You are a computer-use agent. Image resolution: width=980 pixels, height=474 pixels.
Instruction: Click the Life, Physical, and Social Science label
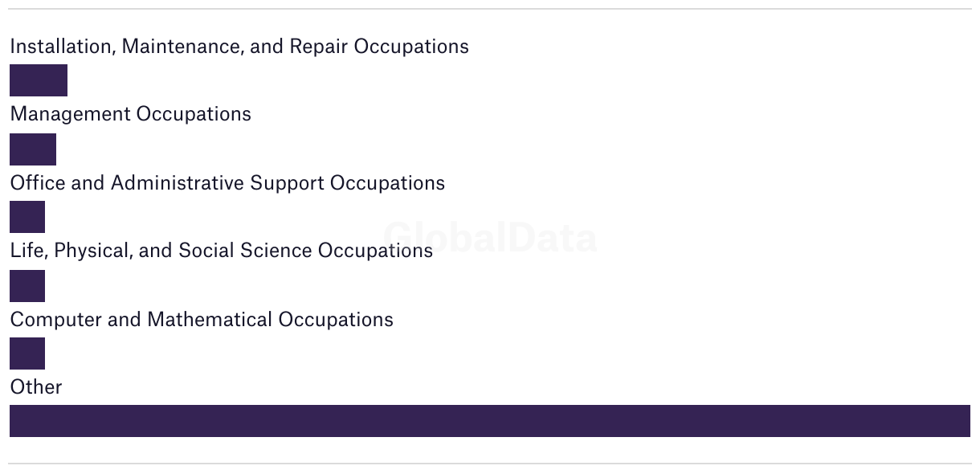click(x=222, y=251)
